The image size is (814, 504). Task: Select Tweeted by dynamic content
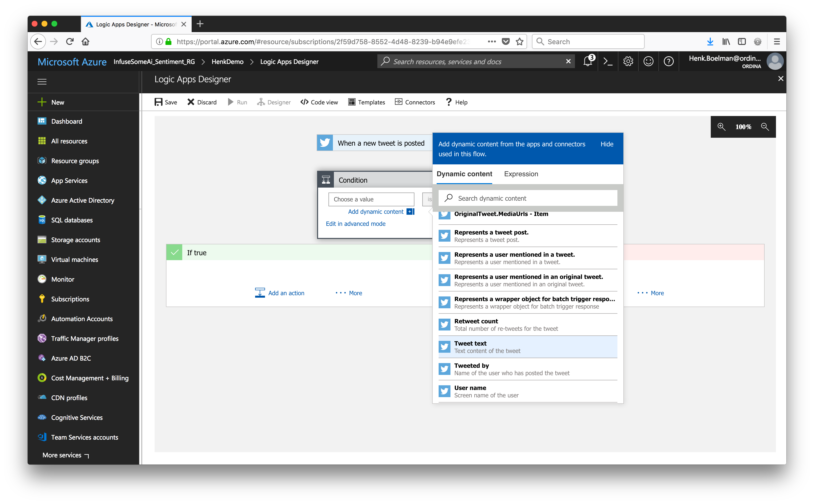tap(528, 369)
